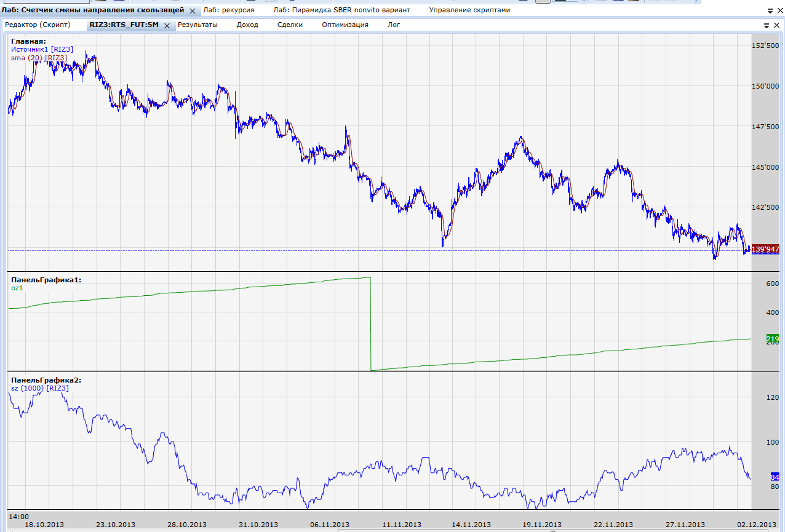This screenshot has width=785, height=532.
Task: Open the Сделки tab
Action: pos(290,25)
